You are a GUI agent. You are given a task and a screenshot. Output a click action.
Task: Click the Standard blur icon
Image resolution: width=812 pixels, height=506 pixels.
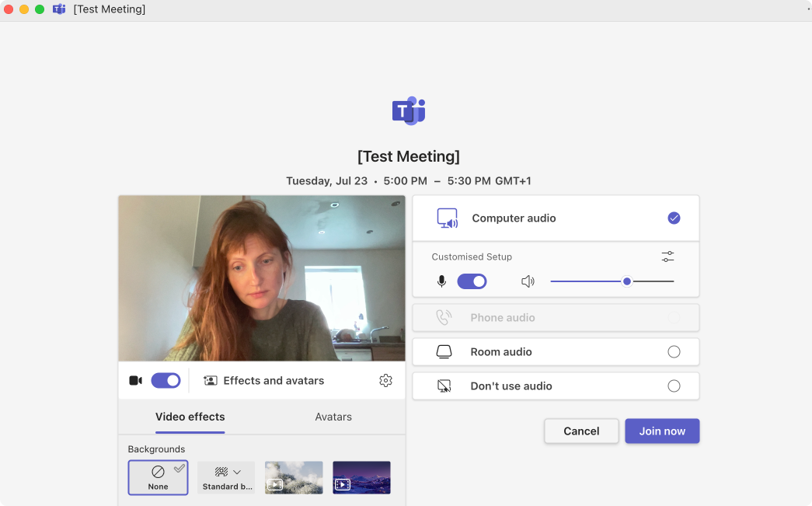pos(221,472)
